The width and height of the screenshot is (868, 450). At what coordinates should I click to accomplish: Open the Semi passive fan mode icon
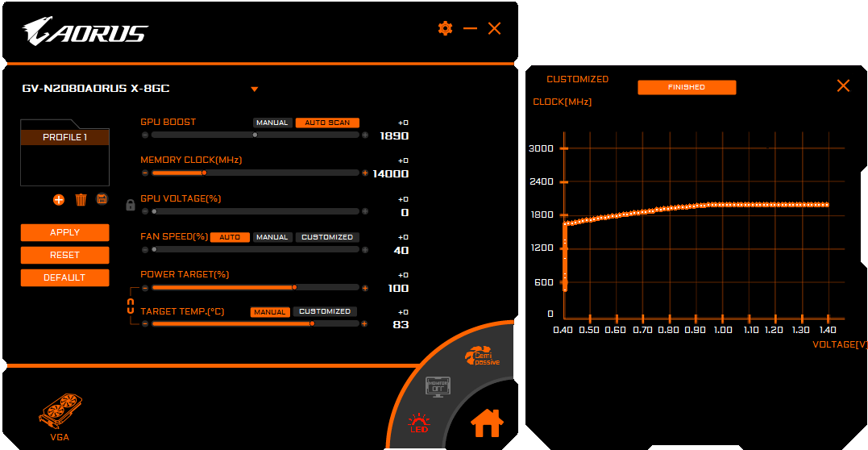pyautogui.click(x=483, y=356)
